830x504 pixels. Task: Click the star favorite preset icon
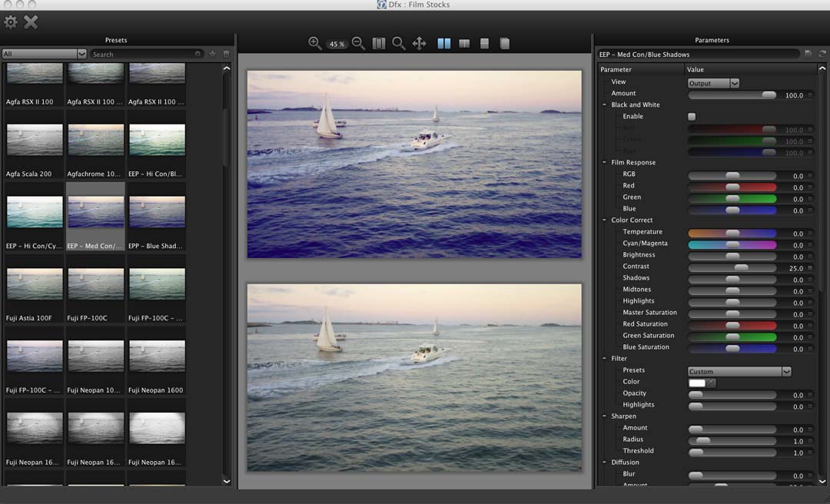point(212,54)
